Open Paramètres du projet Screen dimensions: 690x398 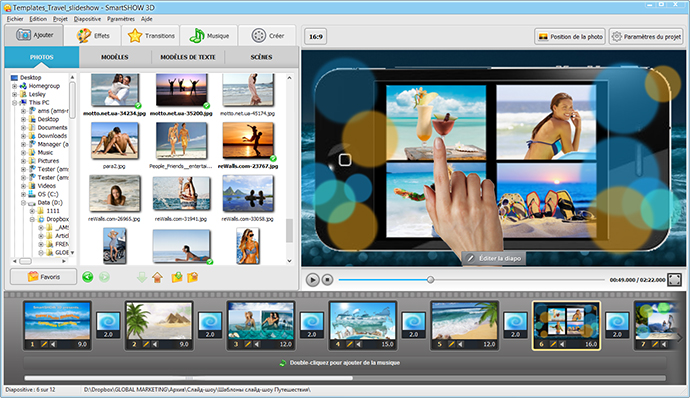pyautogui.click(x=646, y=37)
